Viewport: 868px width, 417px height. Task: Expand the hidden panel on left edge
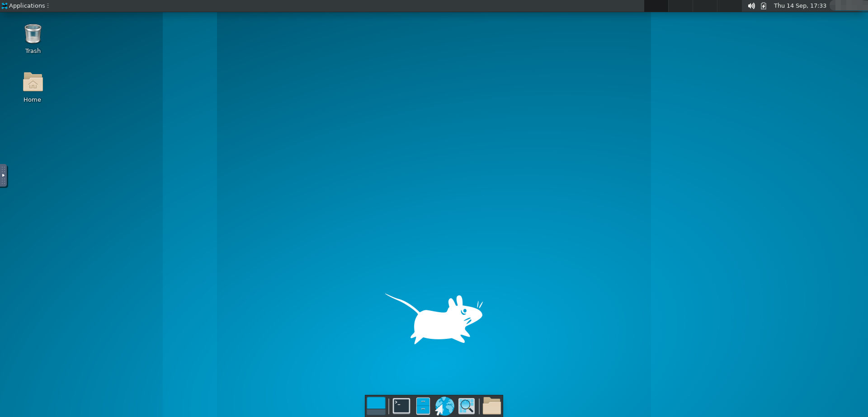tap(4, 175)
